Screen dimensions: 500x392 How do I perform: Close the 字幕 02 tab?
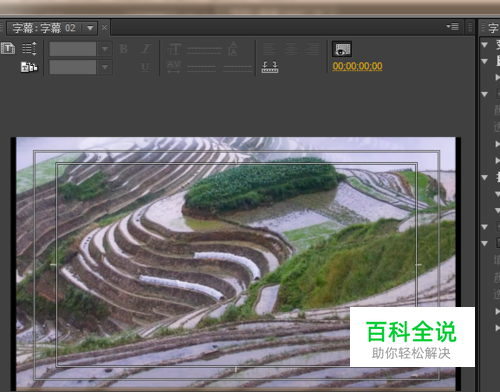click(x=104, y=28)
